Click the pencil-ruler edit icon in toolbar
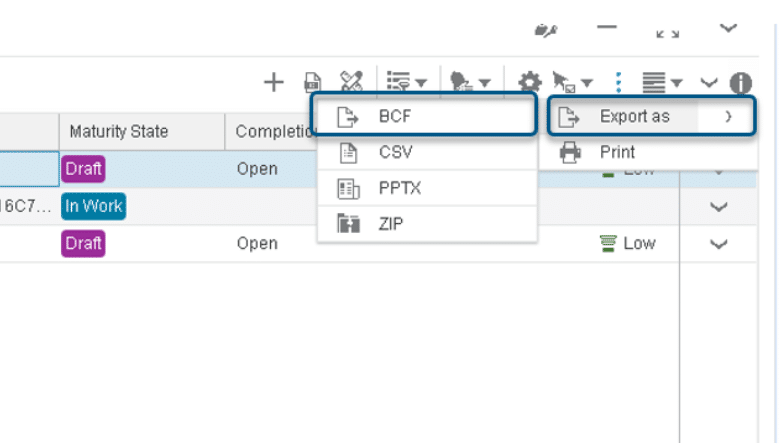 point(350,81)
